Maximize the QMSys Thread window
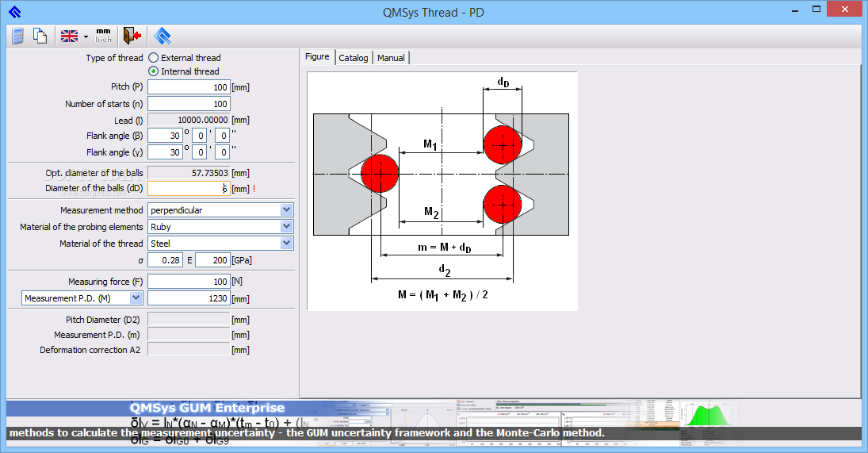The height and width of the screenshot is (453, 868). (x=816, y=10)
